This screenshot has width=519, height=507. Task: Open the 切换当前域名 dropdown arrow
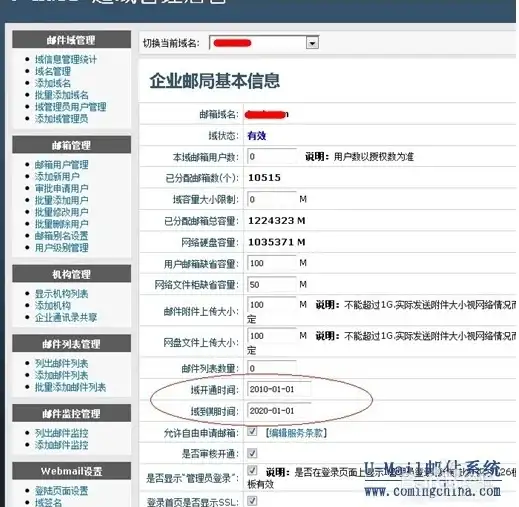pos(312,43)
